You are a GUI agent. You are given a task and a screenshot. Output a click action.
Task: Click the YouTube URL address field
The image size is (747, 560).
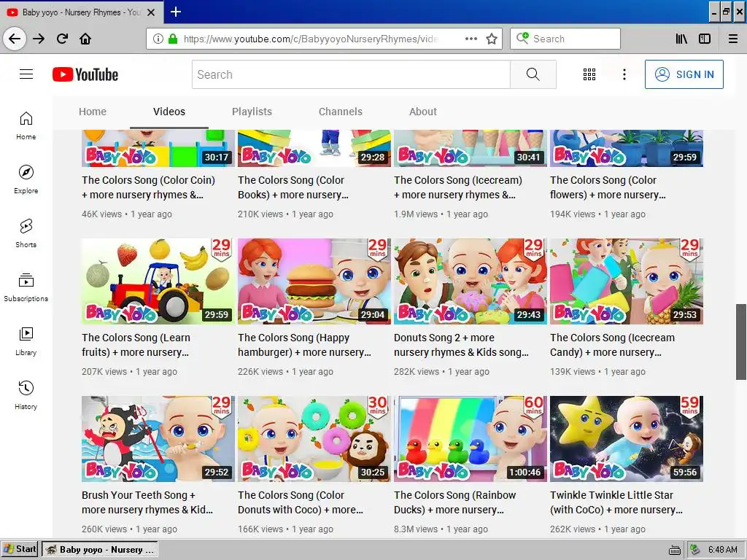(310, 39)
